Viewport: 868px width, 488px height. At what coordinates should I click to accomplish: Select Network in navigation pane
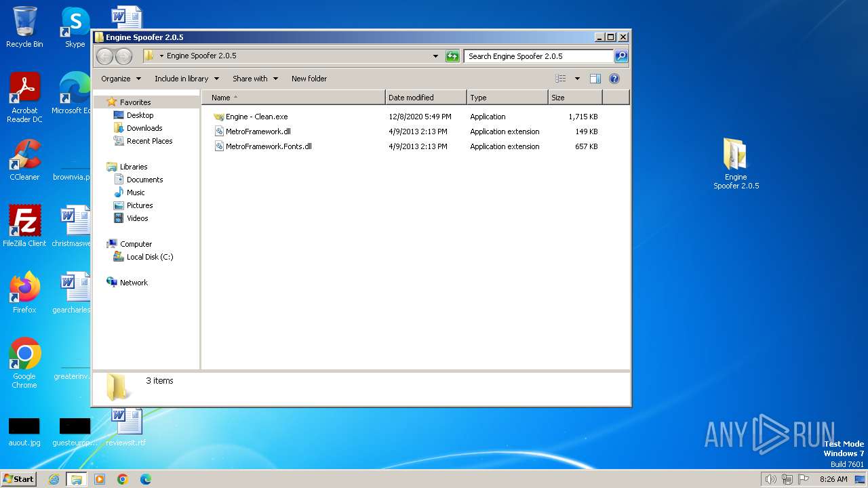pyautogui.click(x=134, y=283)
